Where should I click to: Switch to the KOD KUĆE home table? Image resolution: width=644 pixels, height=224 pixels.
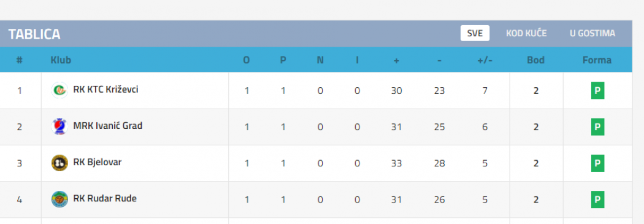point(526,33)
